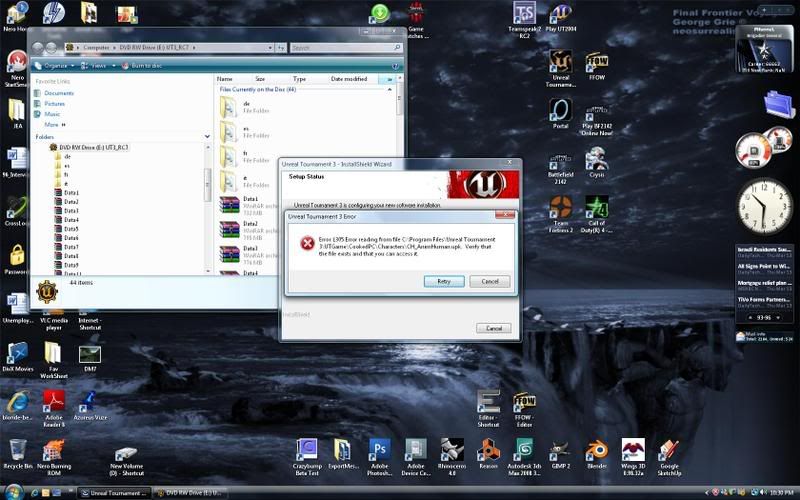Screen dimensions: 800x500
Task: Open the Crysis desktop shortcut
Action: 596,162
